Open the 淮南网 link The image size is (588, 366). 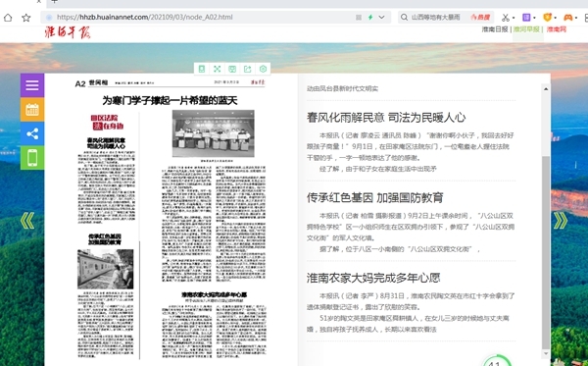(x=556, y=29)
